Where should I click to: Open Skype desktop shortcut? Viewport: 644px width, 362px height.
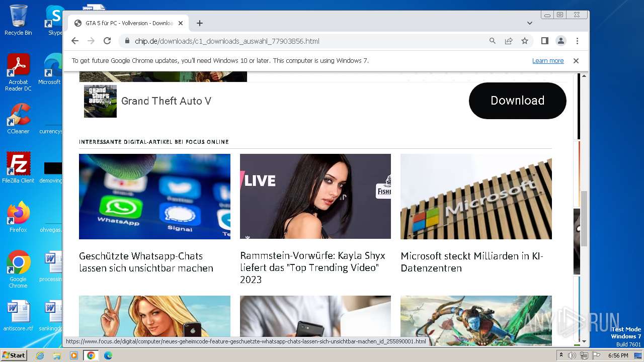pyautogui.click(x=55, y=20)
